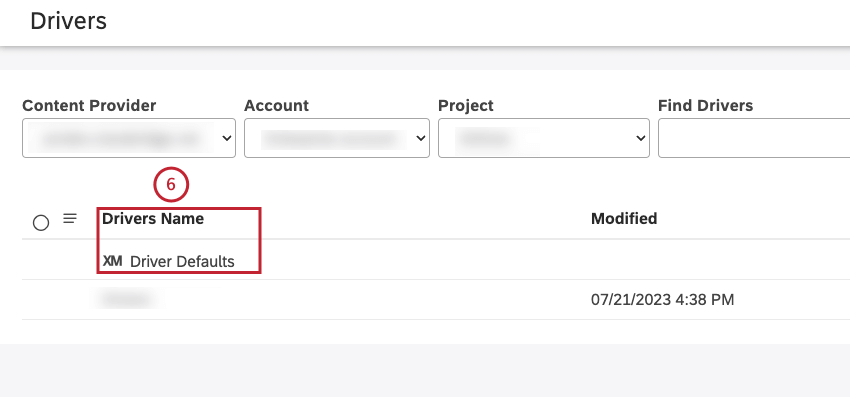Focus the Find Drivers search box

click(754, 138)
